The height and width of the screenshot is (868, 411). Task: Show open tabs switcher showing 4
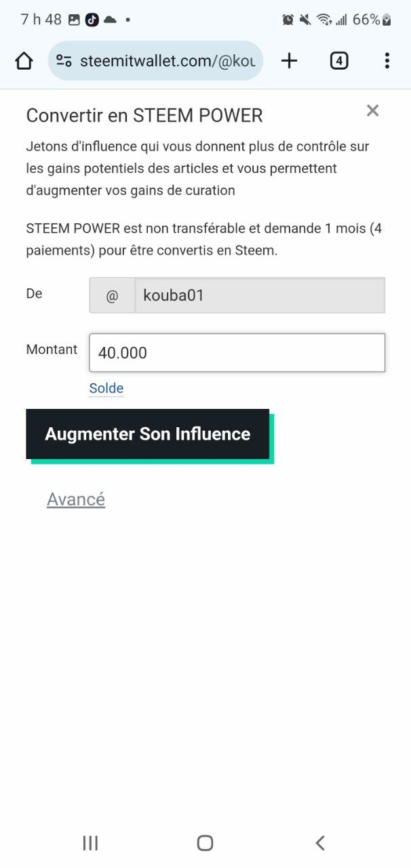point(339,61)
